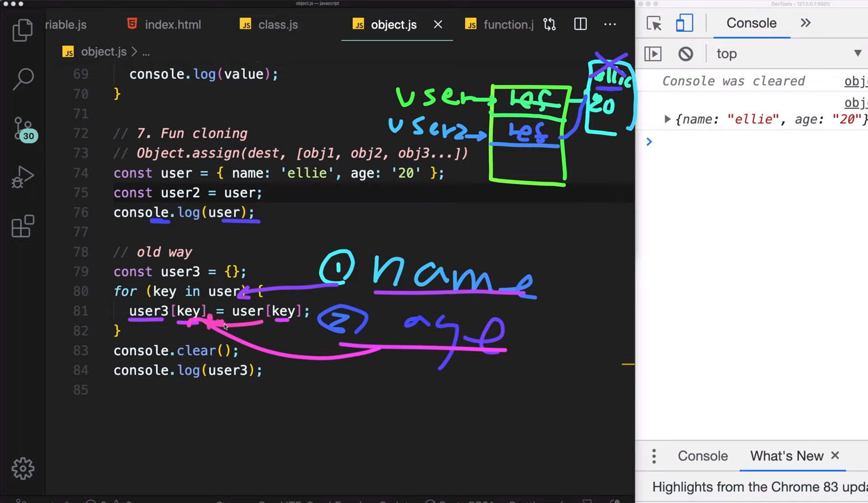Open the top JavaScript context dropdown

[x=789, y=54]
